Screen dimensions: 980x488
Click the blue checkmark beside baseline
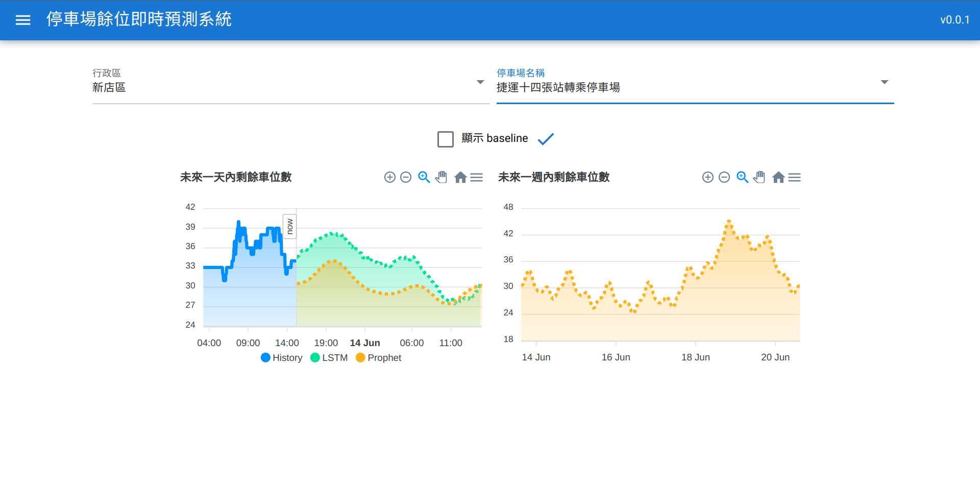click(x=546, y=139)
